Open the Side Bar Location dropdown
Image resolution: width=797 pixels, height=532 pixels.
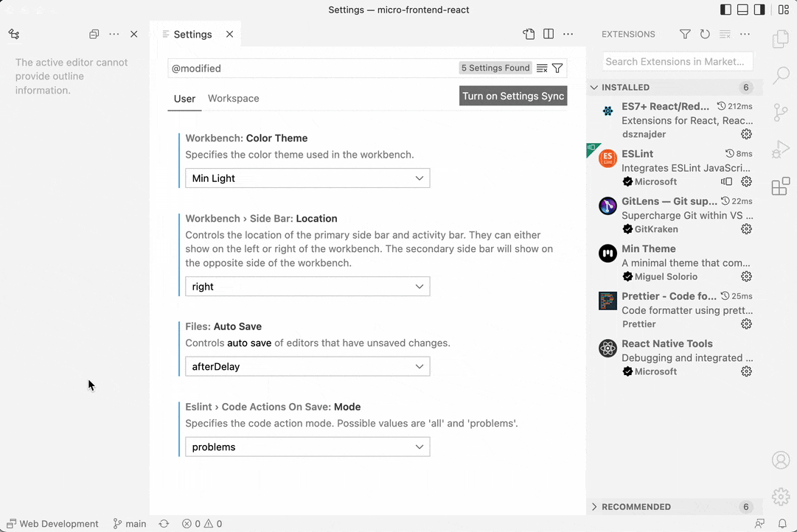(x=307, y=287)
